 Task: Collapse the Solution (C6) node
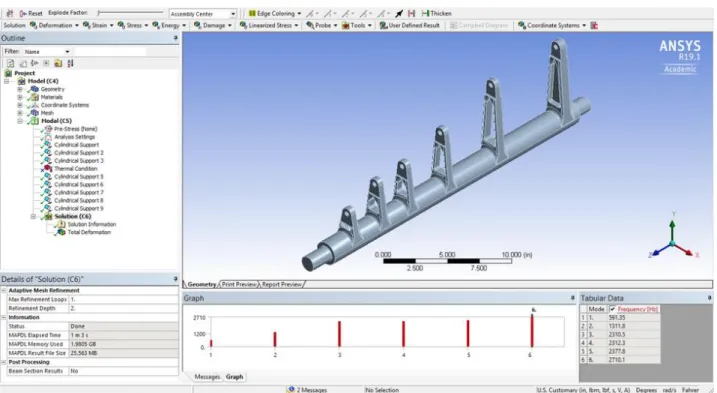(33, 216)
